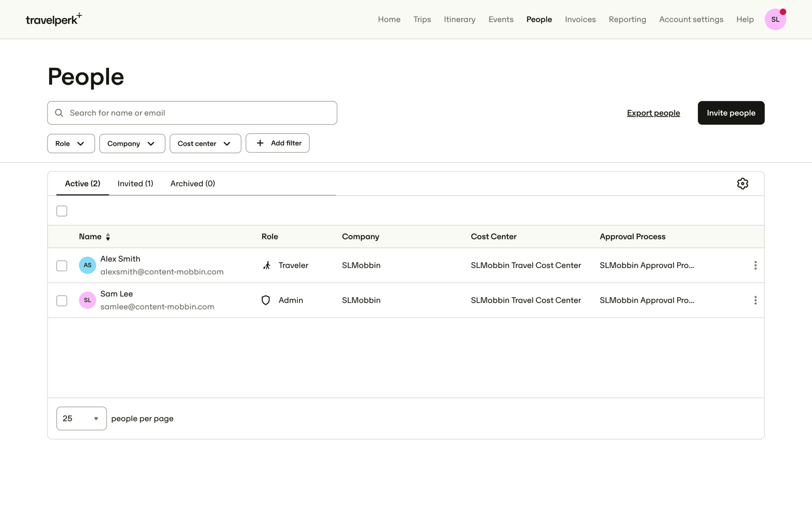Select People in top navigation
812x508 pixels.
(539, 19)
